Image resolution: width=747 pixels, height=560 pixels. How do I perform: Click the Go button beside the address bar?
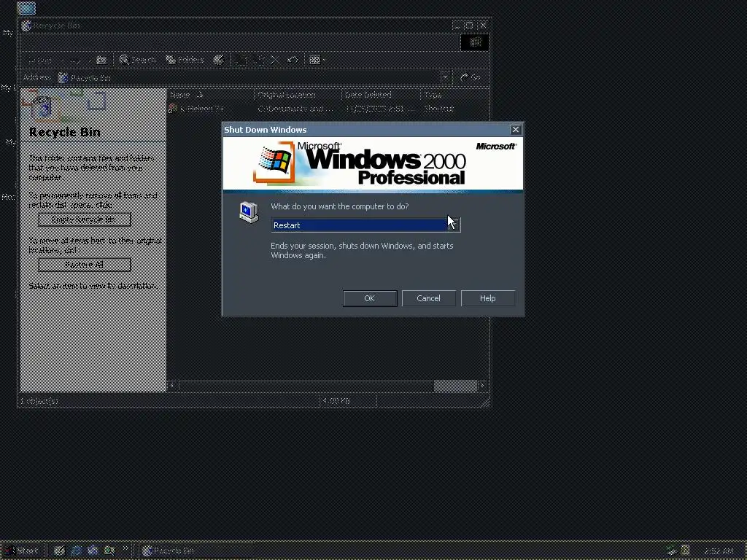(x=471, y=77)
